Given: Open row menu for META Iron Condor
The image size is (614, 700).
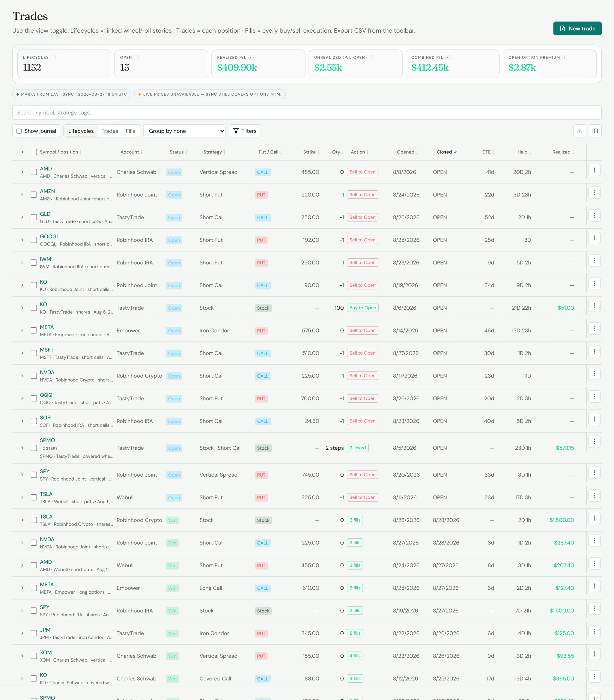Looking at the screenshot, I should pyautogui.click(x=595, y=328).
